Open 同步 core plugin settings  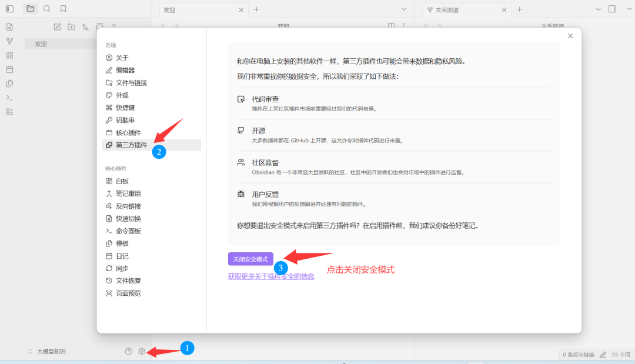152,269
